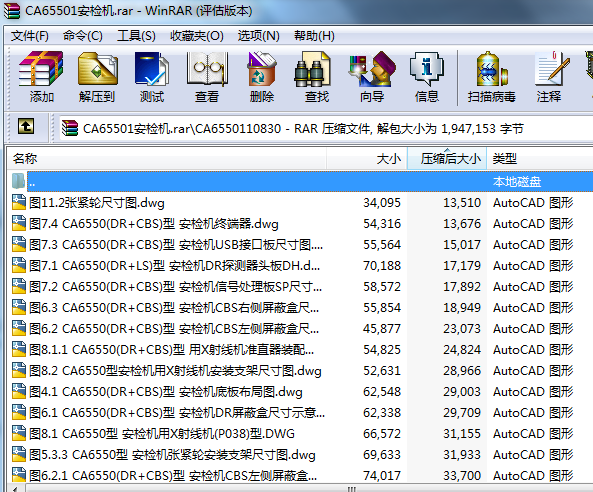
Task: Click the DWG icon beside 图4.1 底板布局图
Action: 19,391
